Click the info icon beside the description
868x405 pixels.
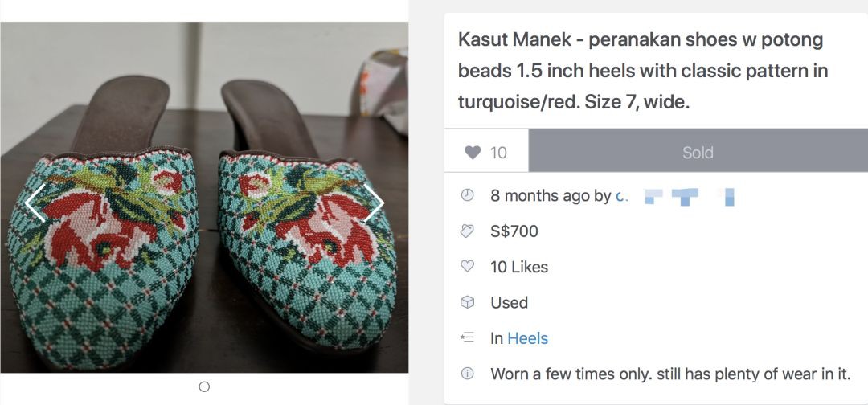pyautogui.click(x=467, y=374)
